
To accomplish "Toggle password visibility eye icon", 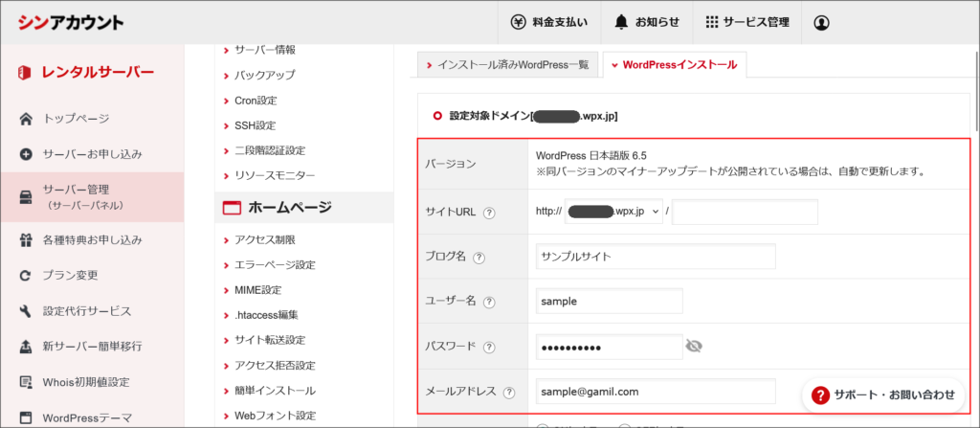I will click(694, 346).
